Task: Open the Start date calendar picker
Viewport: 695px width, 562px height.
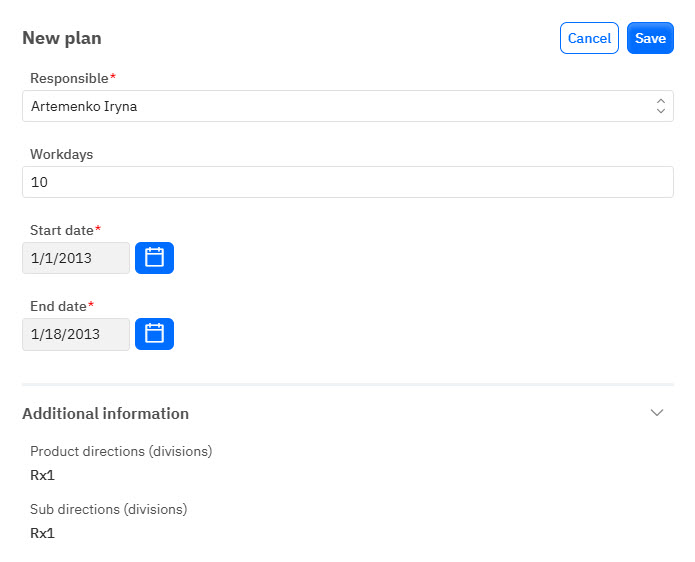Action: click(x=154, y=258)
